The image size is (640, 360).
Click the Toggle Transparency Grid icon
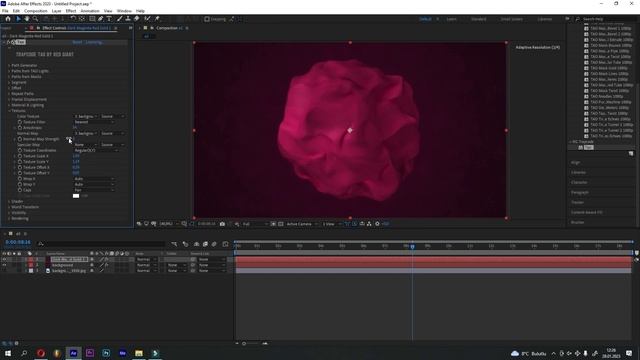(x=281, y=224)
